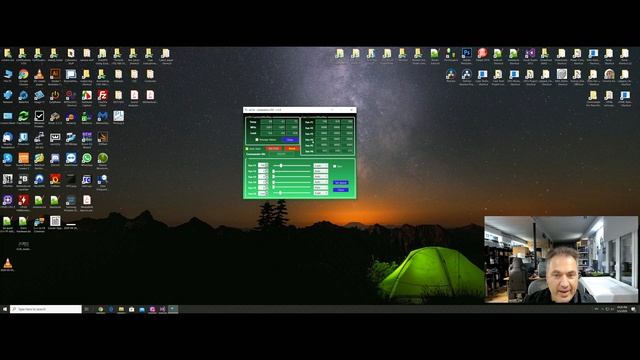The width and height of the screenshot is (640, 360).
Task: Launch VLC media player shortcut beside Chrome
Action: (x=39, y=74)
